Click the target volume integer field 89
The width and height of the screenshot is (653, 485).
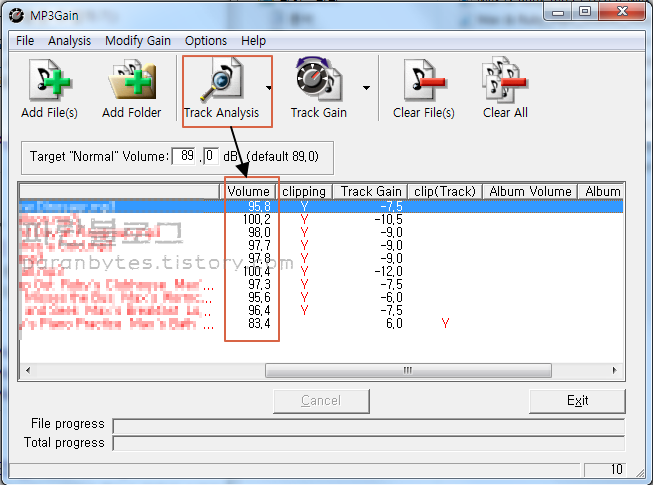pos(184,157)
